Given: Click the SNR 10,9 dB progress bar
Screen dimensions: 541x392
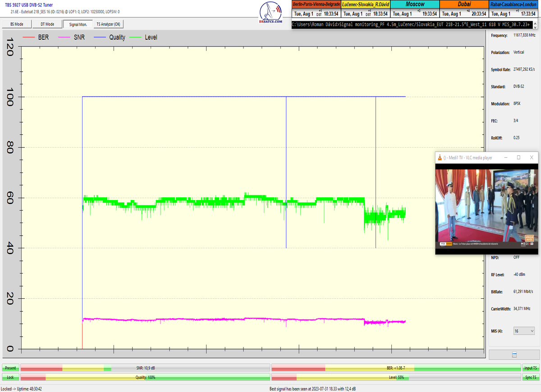Looking at the screenshot, I should [145, 368].
